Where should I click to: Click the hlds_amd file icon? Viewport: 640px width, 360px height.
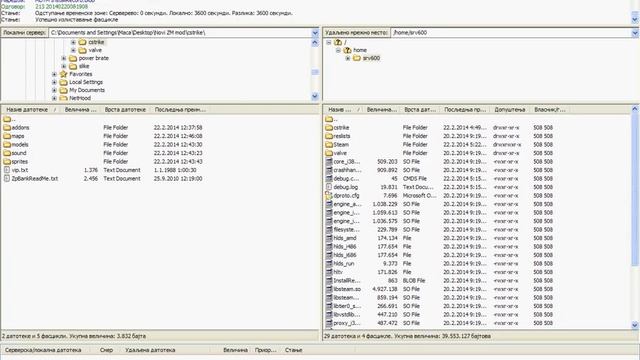point(329,238)
